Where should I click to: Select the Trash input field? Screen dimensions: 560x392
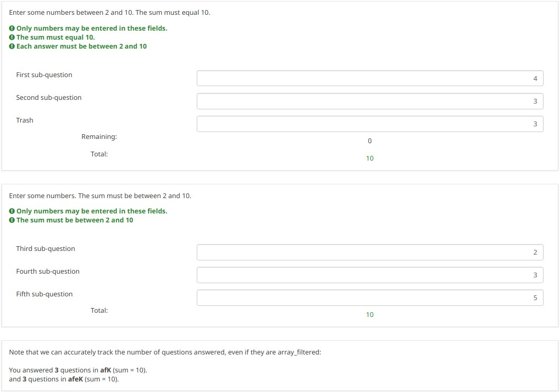370,124
